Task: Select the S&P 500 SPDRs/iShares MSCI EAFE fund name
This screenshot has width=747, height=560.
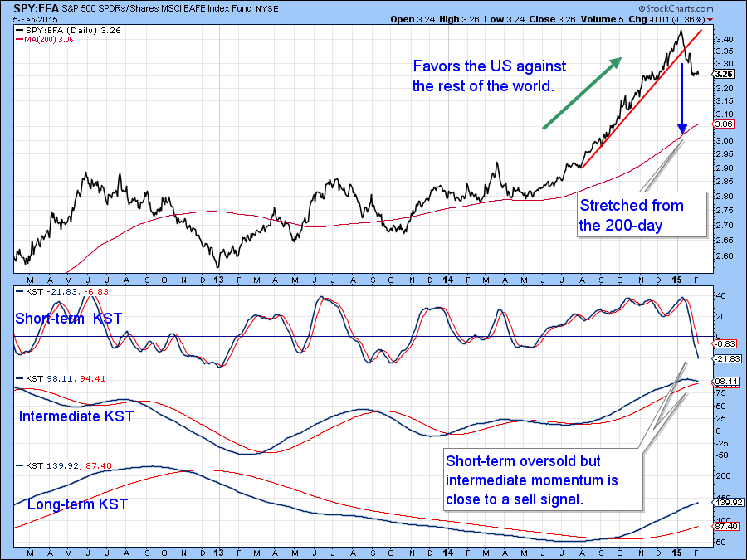Action: click(x=157, y=8)
